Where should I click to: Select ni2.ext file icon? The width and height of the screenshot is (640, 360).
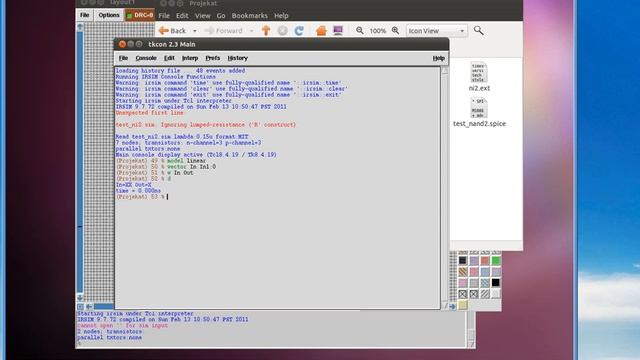478,72
